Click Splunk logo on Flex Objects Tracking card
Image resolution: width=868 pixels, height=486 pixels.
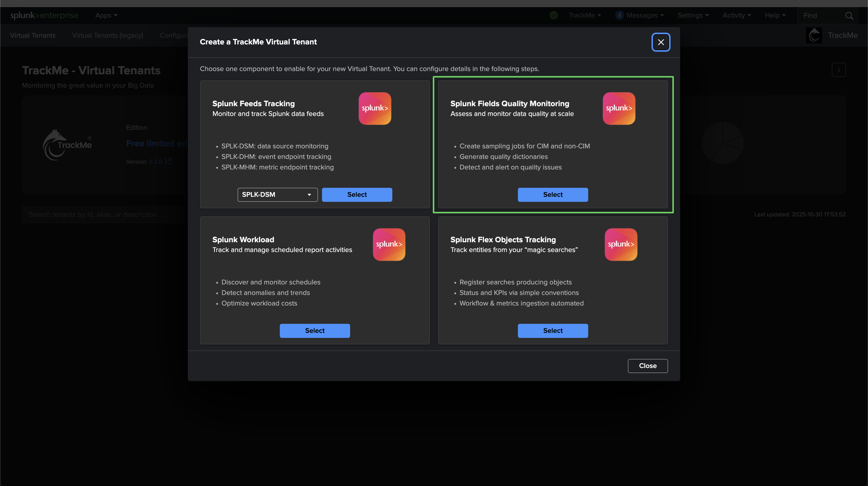click(x=621, y=245)
